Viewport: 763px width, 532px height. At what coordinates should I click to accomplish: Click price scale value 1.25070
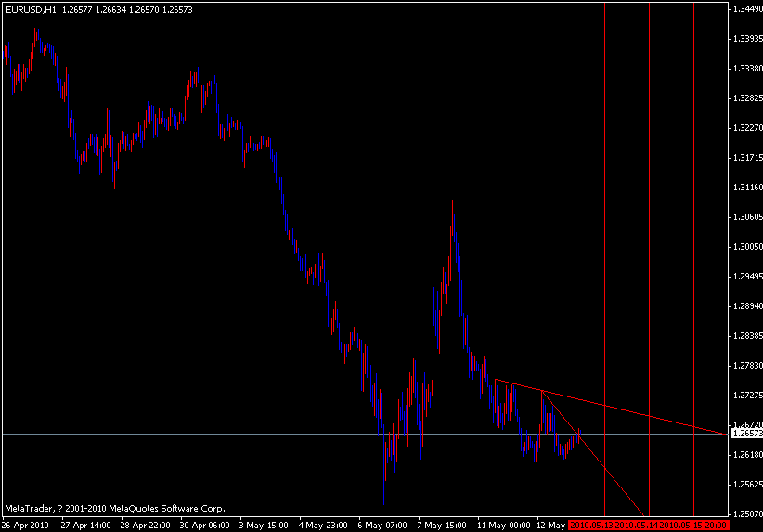(x=747, y=513)
